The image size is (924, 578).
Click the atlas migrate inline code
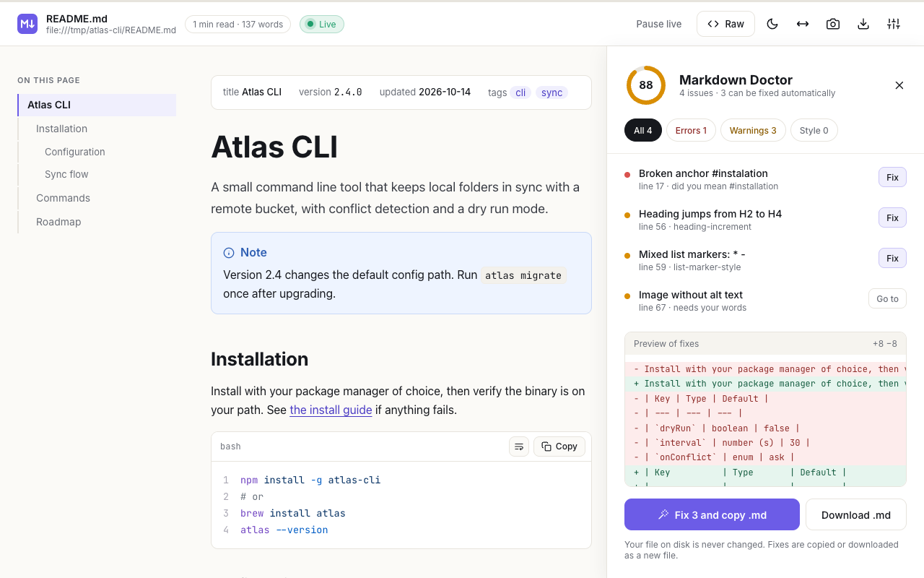523,275
